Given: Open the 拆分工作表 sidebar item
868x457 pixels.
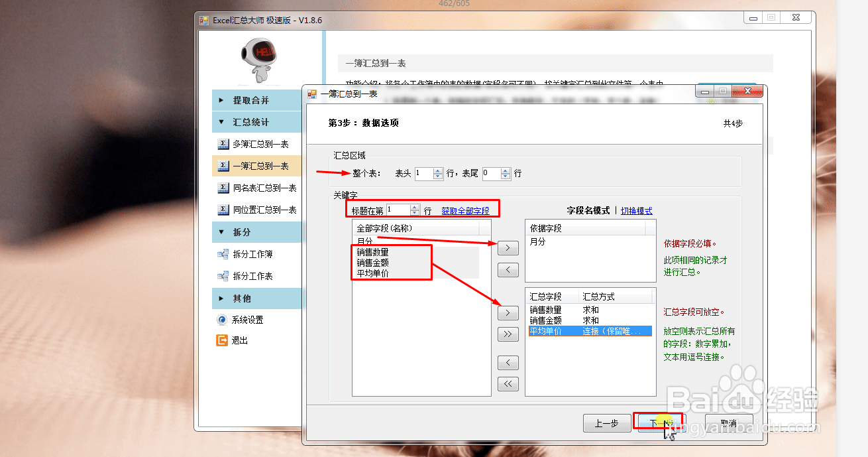Looking at the screenshot, I should [252, 276].
